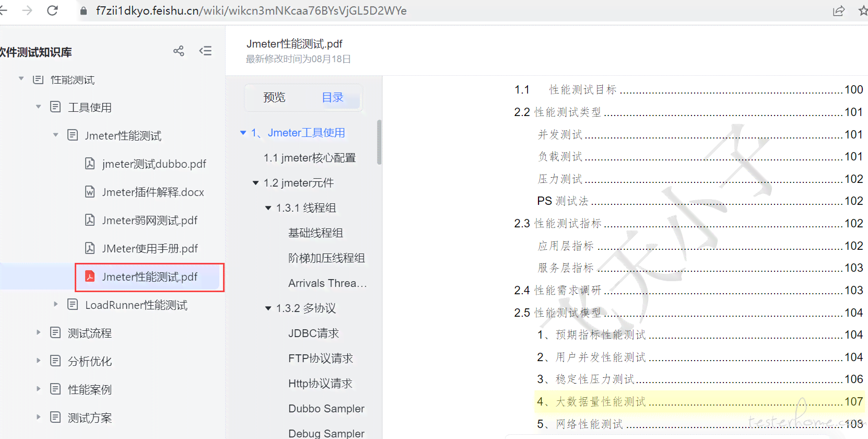Click the highlighted 4、大数据量性能测试 line
The image size is (868, 439).
pos(700,402)
